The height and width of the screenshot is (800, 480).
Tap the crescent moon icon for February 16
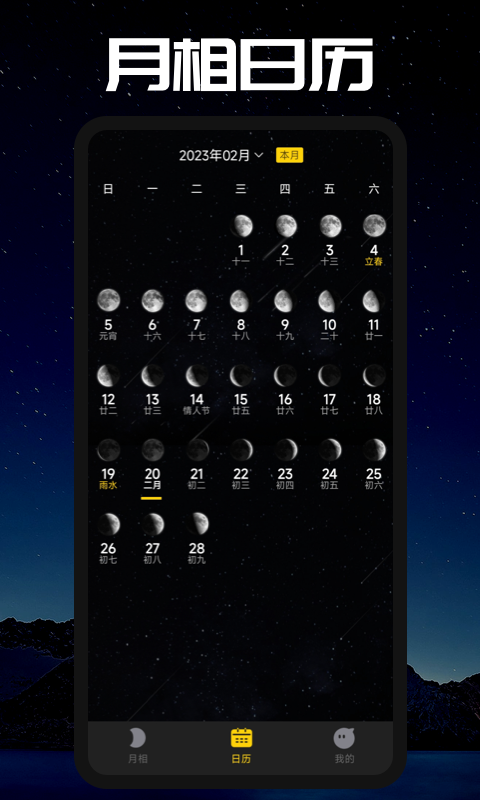pos(286,376)
